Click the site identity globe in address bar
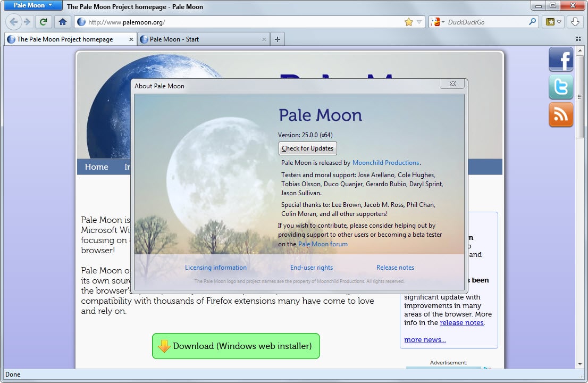This screenshot has height=383, width=588. click(81, 22)
